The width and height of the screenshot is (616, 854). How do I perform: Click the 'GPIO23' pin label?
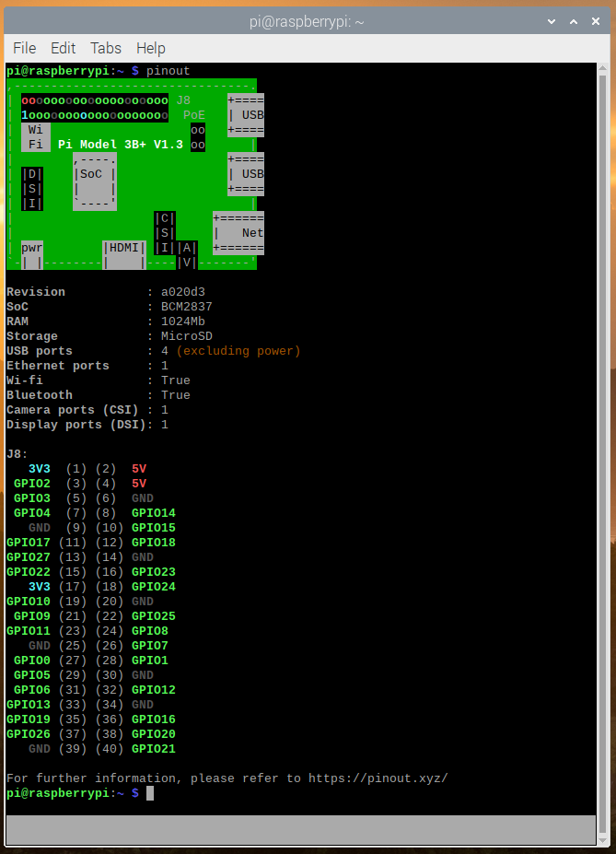pyautogui.click(x=154, y=572)
